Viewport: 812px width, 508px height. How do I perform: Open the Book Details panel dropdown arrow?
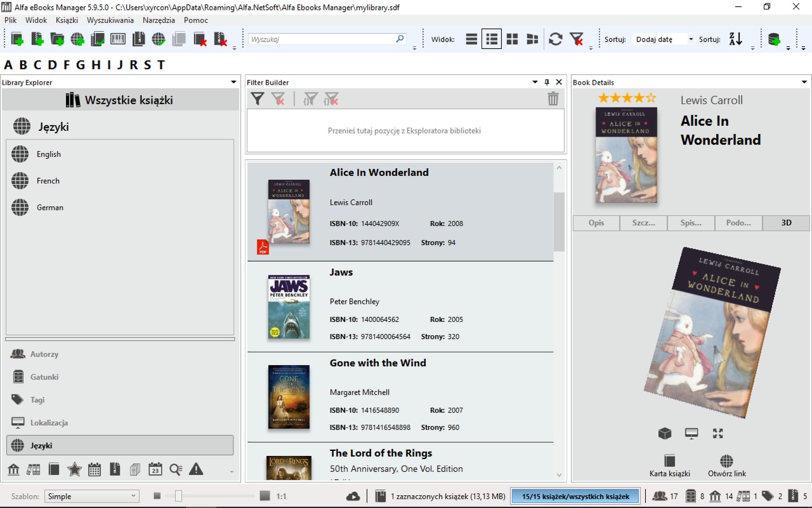pos(804,82)
